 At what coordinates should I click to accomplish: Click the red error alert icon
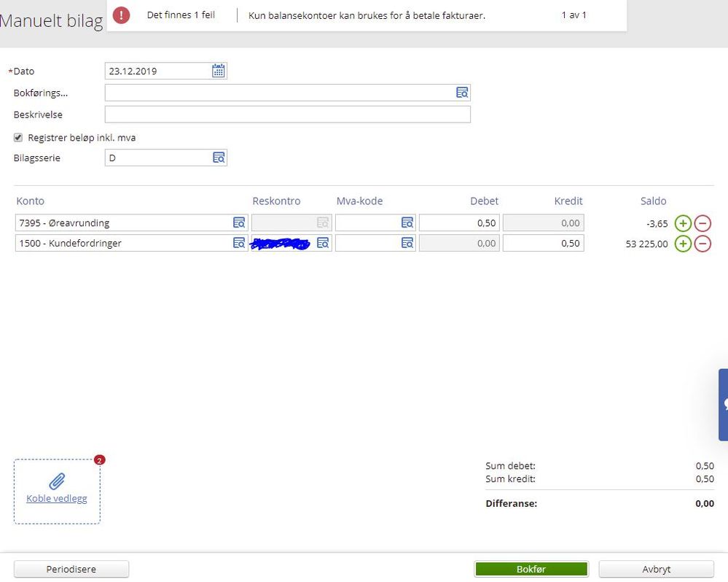[121, 15]
